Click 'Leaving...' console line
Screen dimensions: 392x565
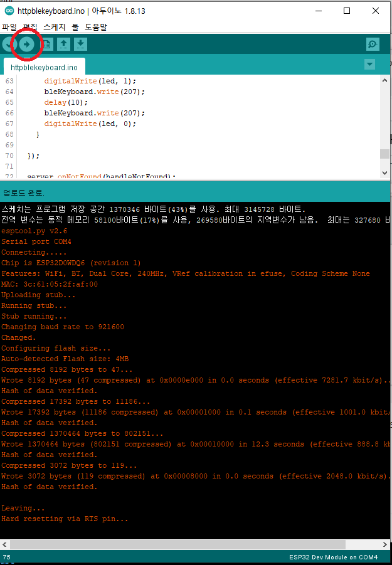[23, 508]
